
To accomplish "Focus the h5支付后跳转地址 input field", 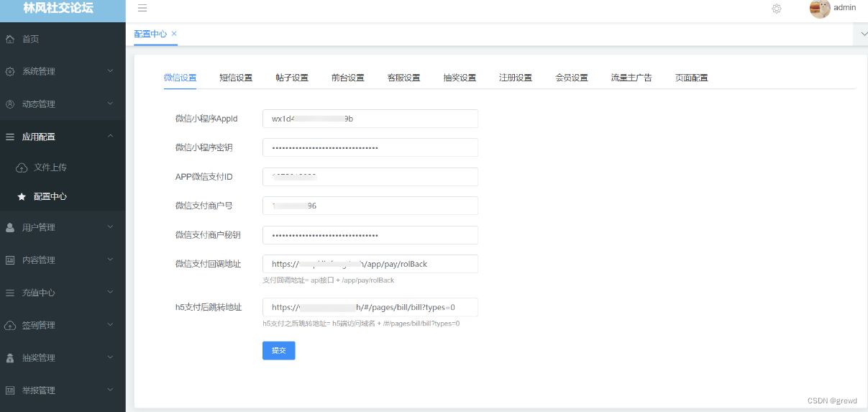I will tap(370, 307).
